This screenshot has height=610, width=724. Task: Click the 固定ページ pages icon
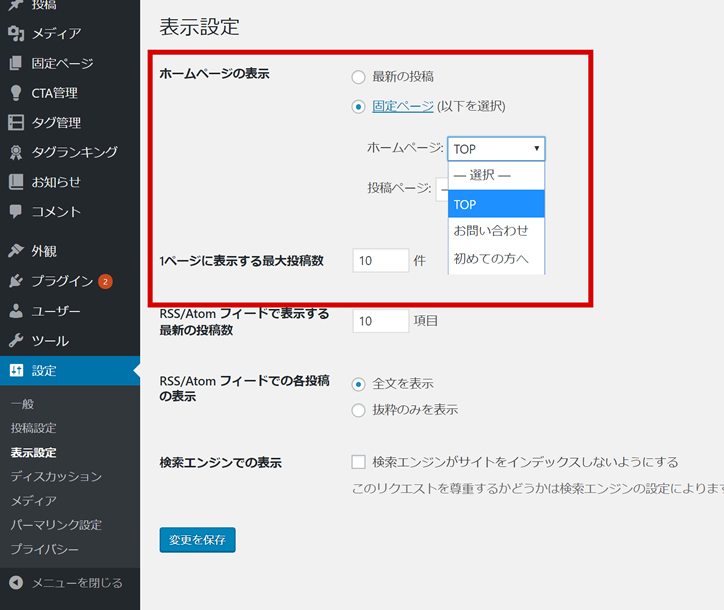point(16,63)
